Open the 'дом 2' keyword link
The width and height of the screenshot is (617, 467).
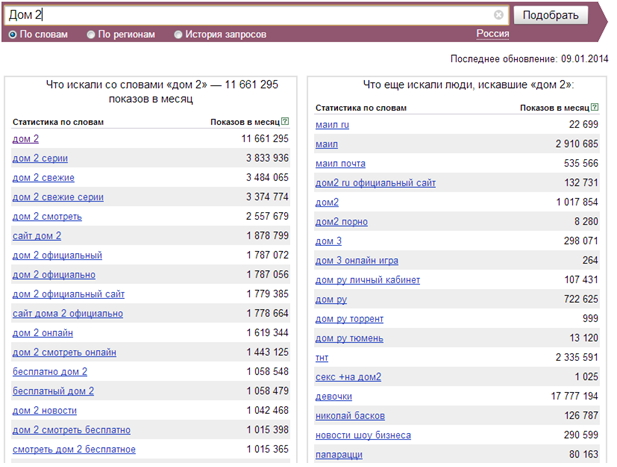(26, 139)
